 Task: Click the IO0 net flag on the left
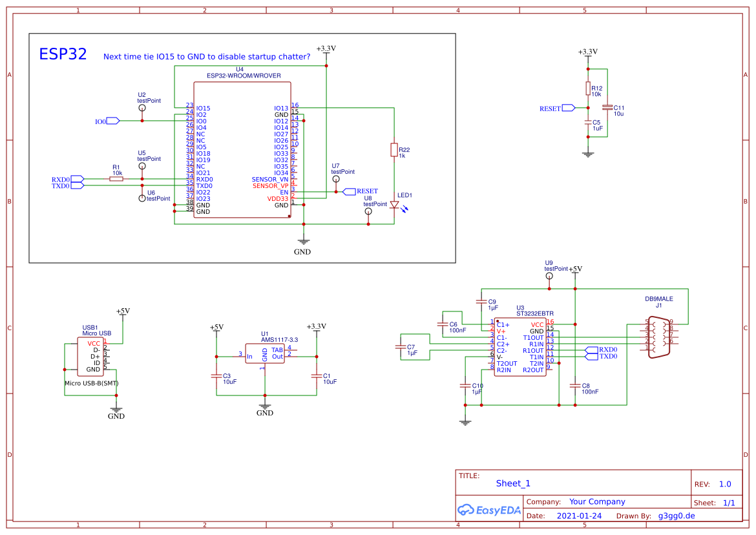[x=111, y=120]
